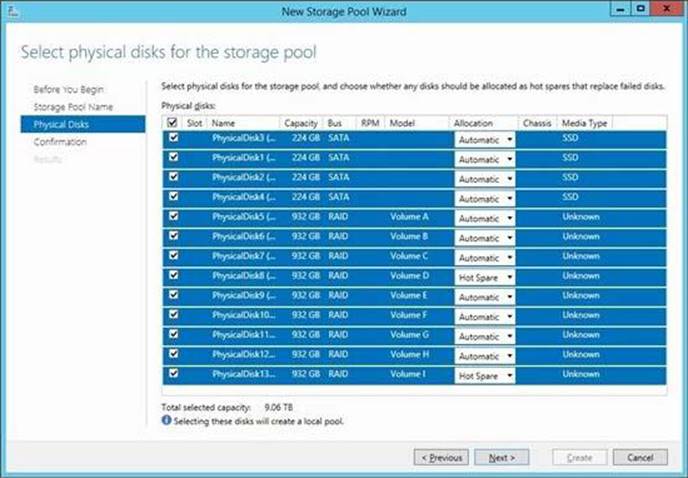Open the Confirmation step in sidebar
Viewport: 688px width, 478px height.
[x=60, y=142]
